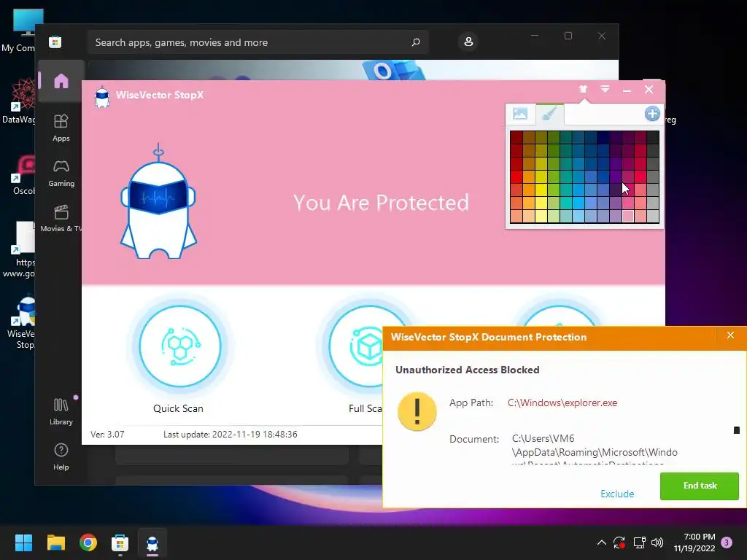Go to Home in Microsoft Store sidebar

(x=61, y=81)
